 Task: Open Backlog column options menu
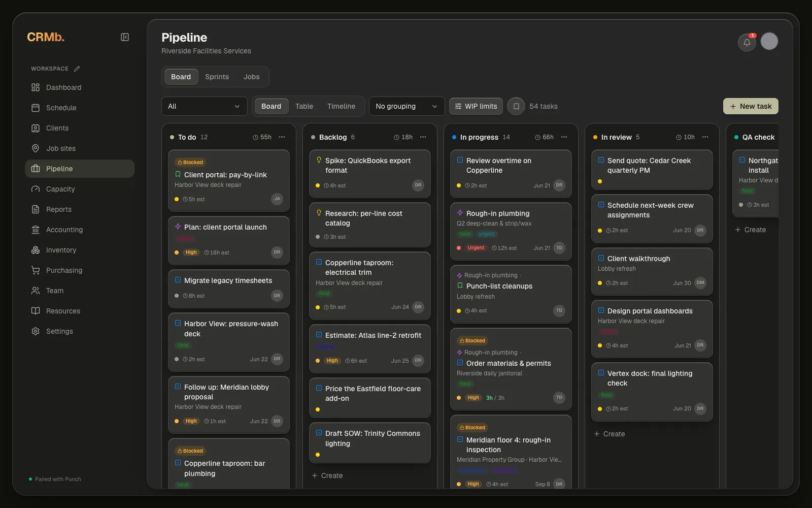(423, 137)
